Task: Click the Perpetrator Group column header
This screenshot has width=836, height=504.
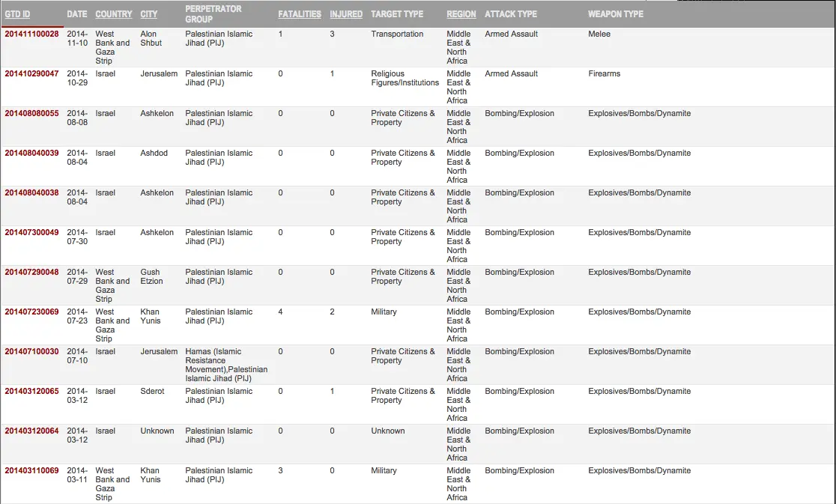Action: (213, 14)
